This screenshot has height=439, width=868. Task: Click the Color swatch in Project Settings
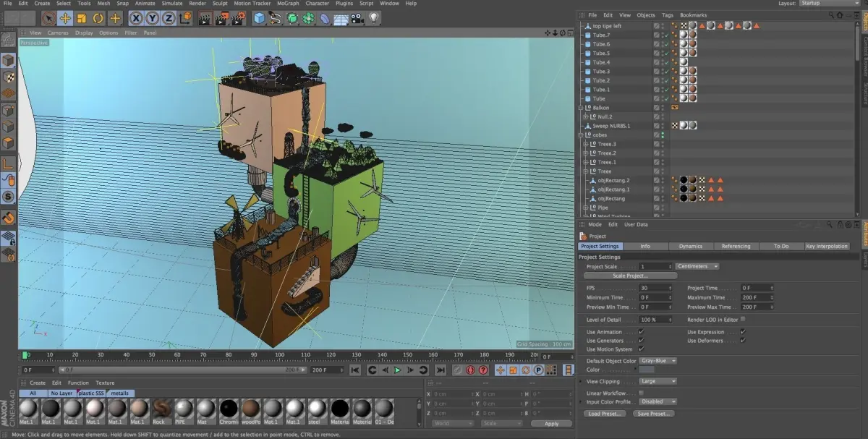coord(647,370)
